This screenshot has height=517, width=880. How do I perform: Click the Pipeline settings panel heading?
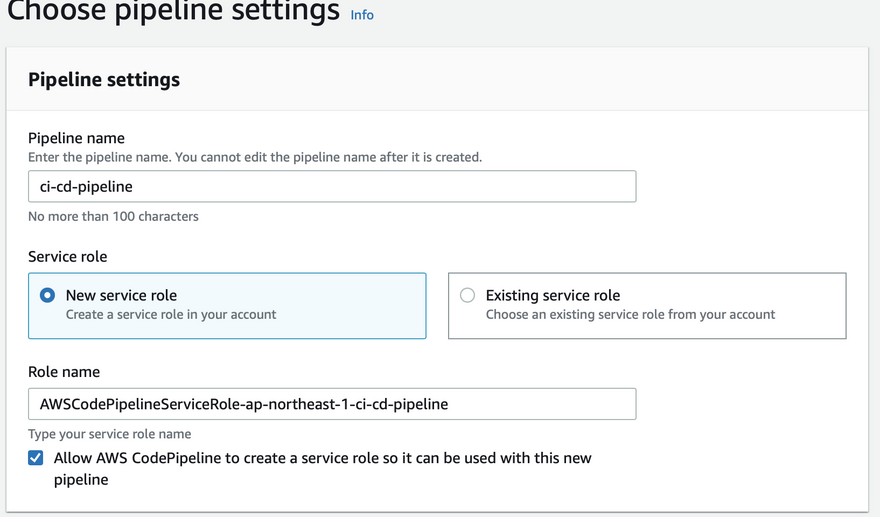104,80
